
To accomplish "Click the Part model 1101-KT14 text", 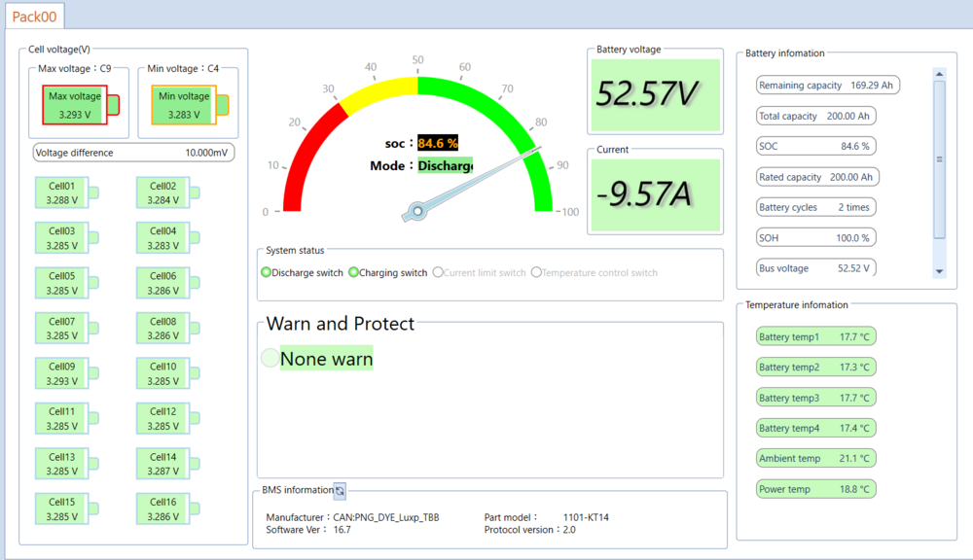I will (x=547, y=517).
